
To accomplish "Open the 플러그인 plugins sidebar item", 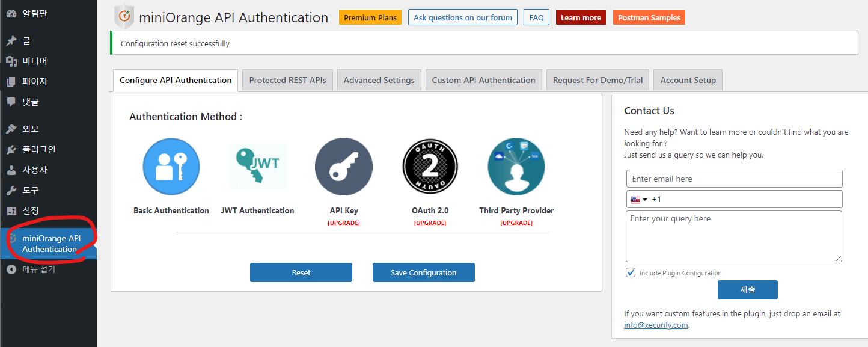I will [48, 149].
